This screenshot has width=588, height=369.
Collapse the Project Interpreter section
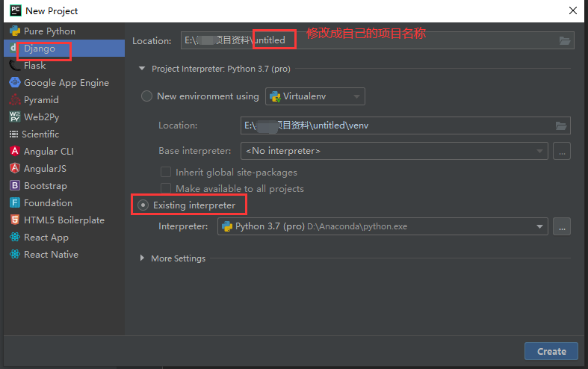(x=142, y=69)
